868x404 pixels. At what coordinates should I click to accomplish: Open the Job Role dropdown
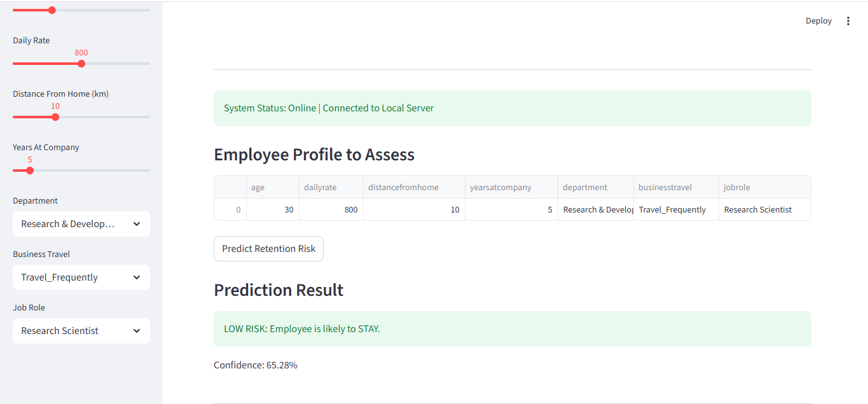click(81, 331)
